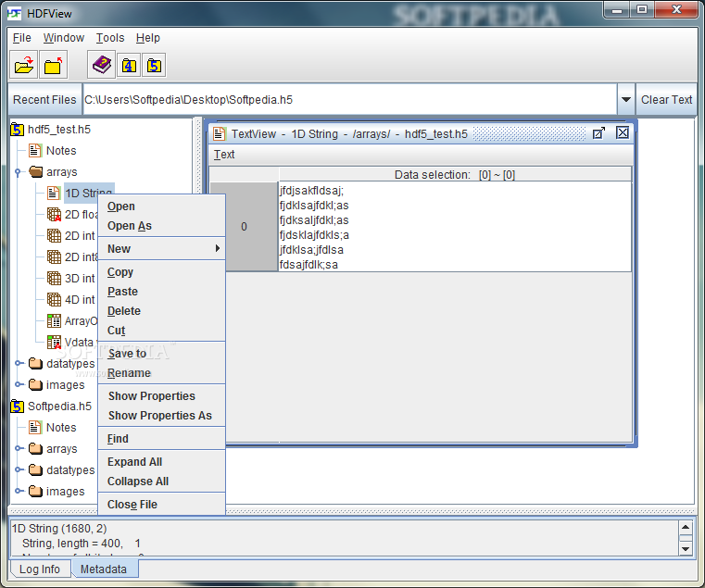This screenshot has width=705, height=588.
Task: Maximize the TextView internal window
Action: (x=598, y=133)
